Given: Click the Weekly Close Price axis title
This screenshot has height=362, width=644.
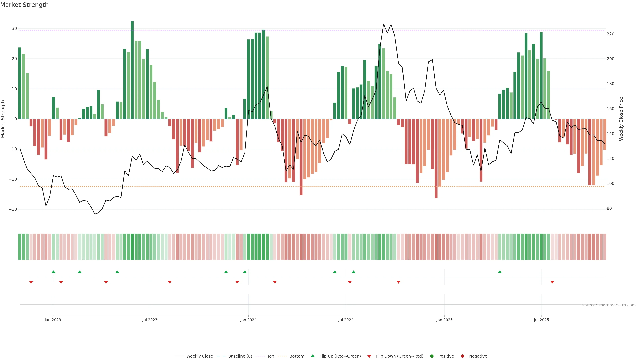Looking at the screenshot, I should [621, 119].
